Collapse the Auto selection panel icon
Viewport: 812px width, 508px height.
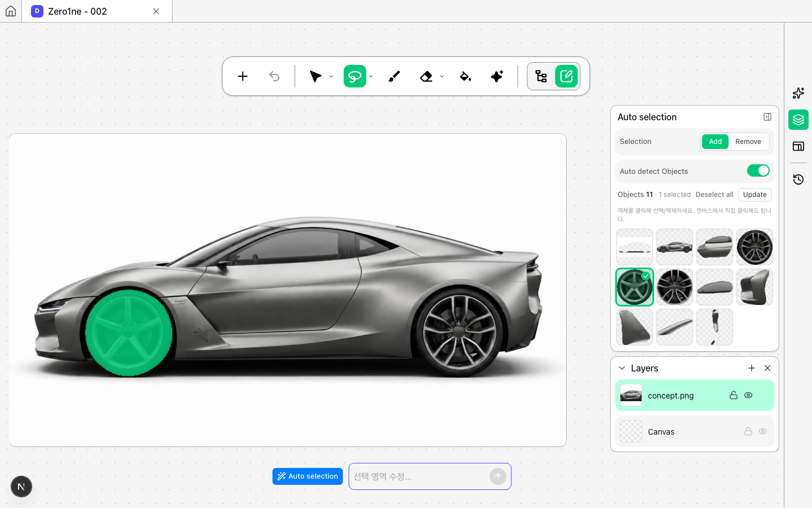tap(767, 117)
